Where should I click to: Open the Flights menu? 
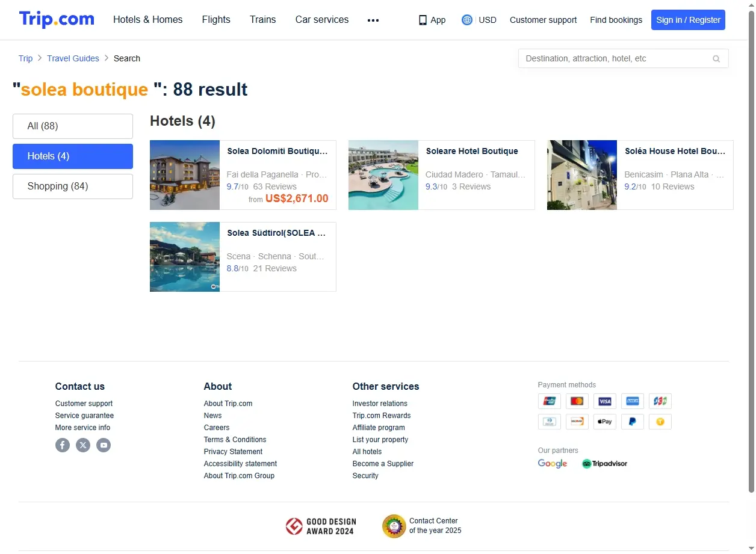click(x=216, y=20)
